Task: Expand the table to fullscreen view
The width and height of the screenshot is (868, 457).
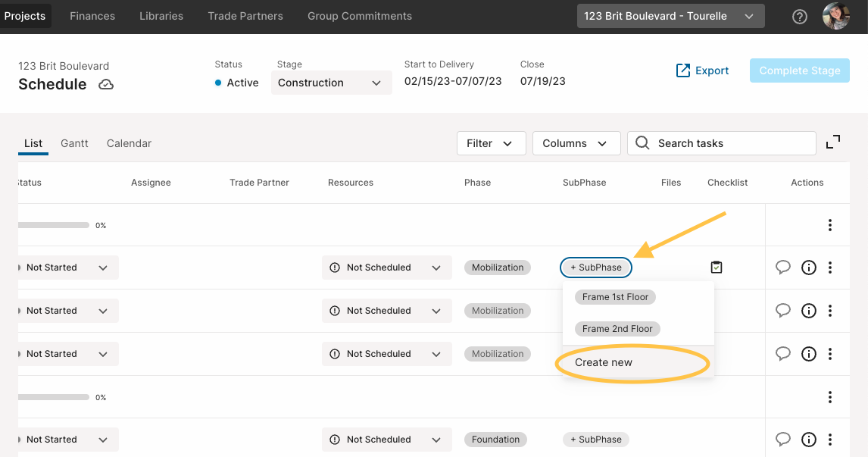Action: [x=833, y=142]
